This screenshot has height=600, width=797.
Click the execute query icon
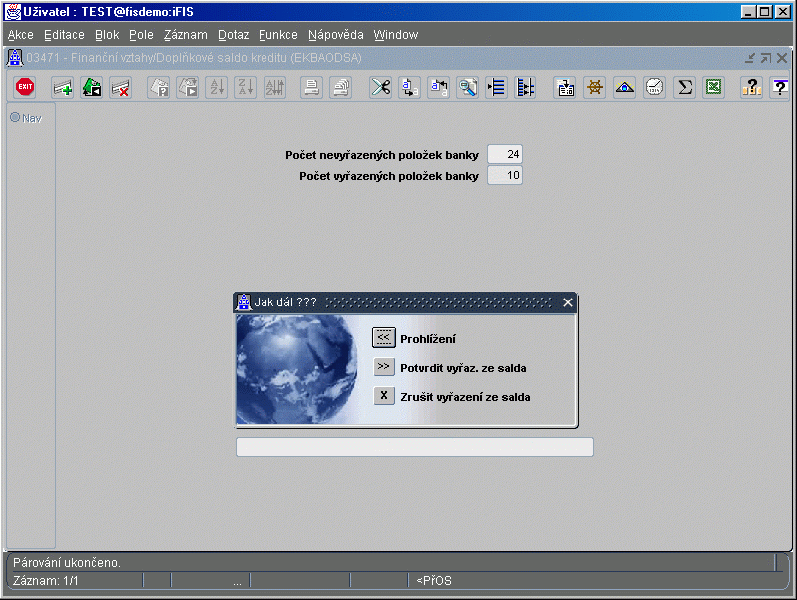coord(188,87)
